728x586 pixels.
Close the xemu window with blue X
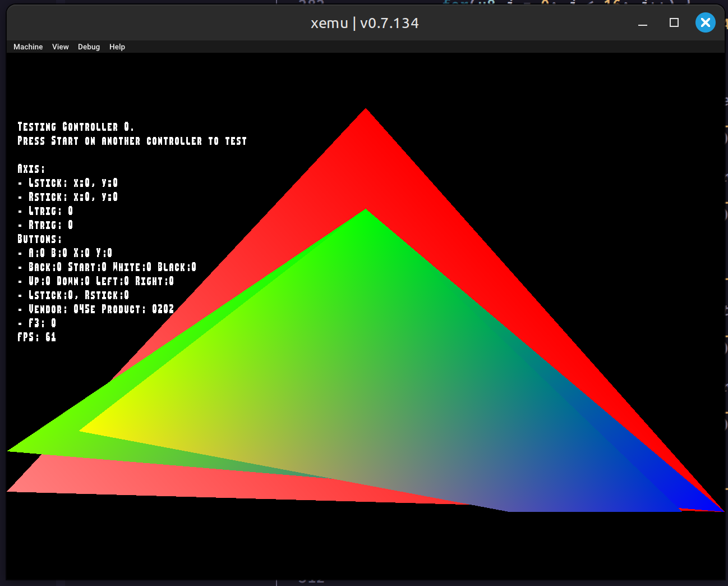705,22
